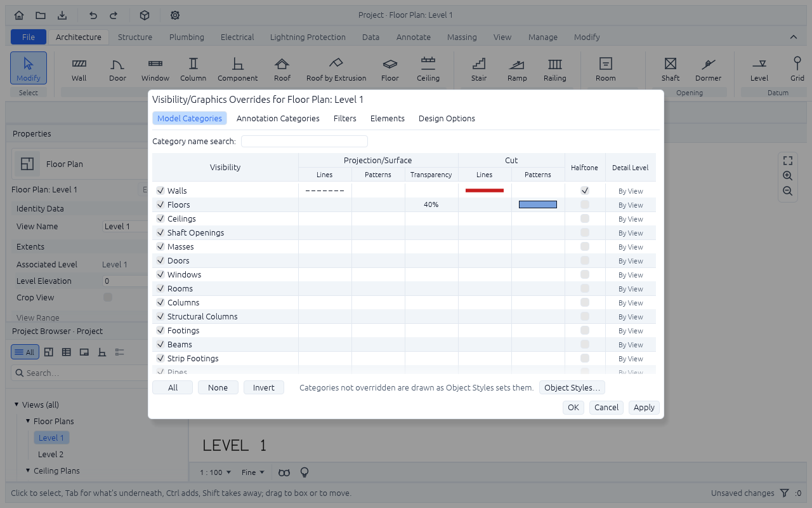Pick the Railing tool
The height and width of the screenshot is (508, 812).
(x=555, y=69)
